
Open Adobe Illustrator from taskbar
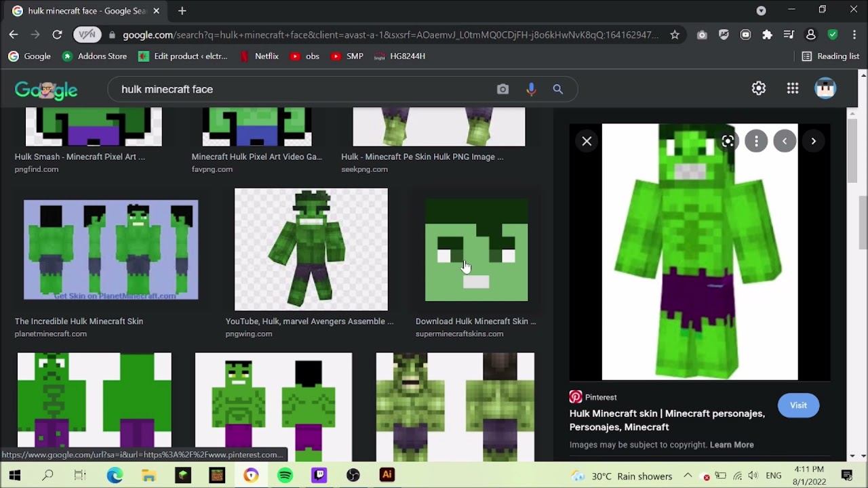[x=387, y=476]
